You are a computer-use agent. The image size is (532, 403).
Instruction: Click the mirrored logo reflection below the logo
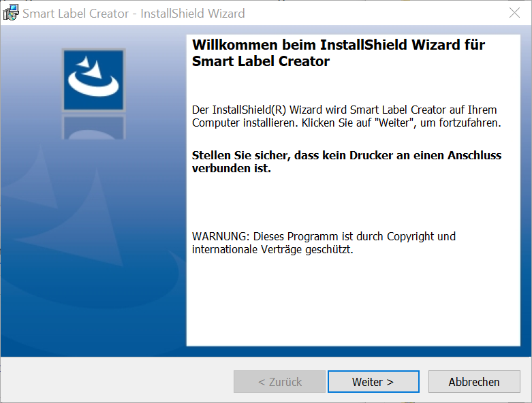[x=93, y=127]
